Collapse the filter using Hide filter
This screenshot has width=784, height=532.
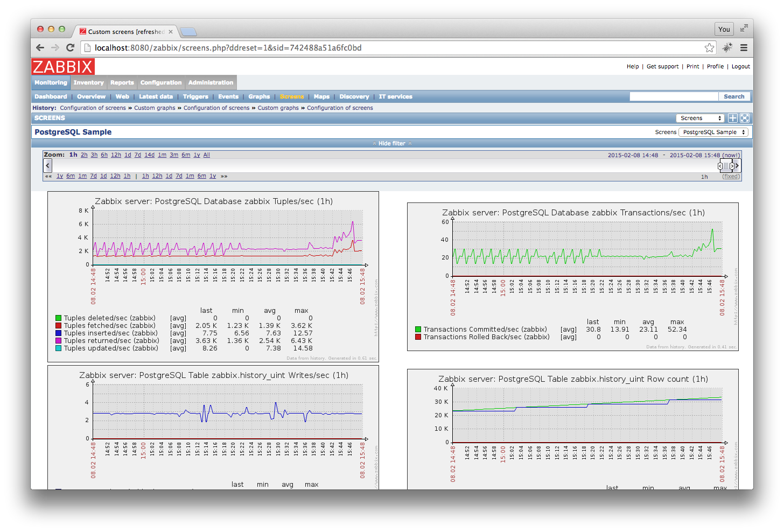391,143
